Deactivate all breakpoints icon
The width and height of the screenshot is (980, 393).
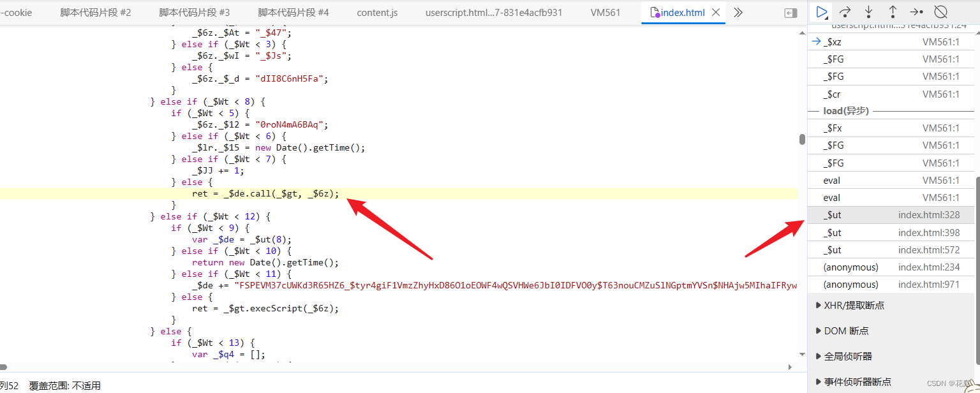940,11
